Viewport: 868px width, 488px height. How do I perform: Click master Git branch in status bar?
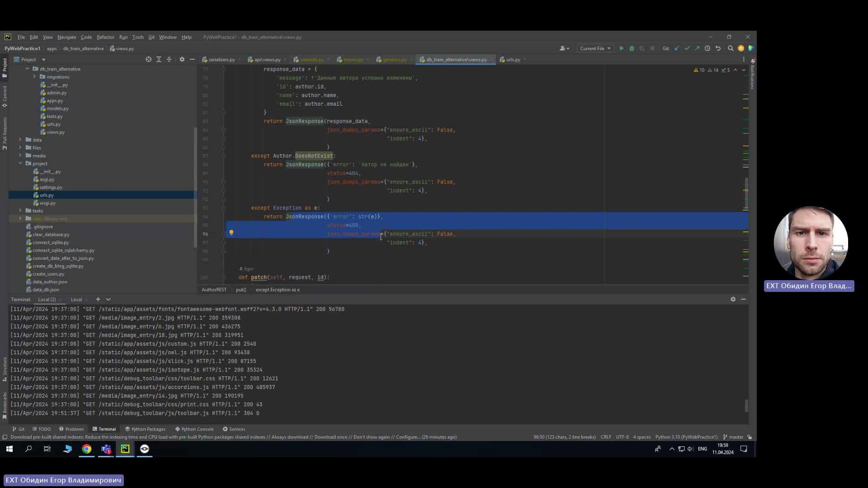pos(733,437)
